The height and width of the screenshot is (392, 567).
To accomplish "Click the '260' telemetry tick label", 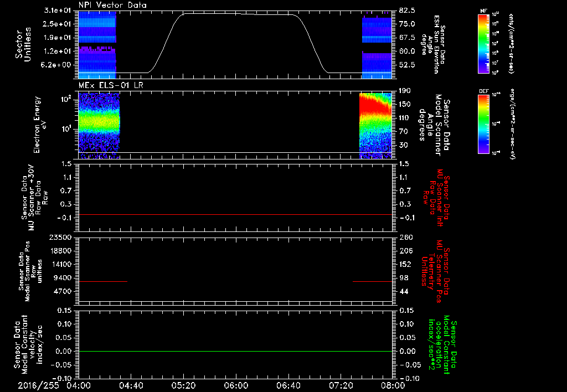I will click(406, 237).
